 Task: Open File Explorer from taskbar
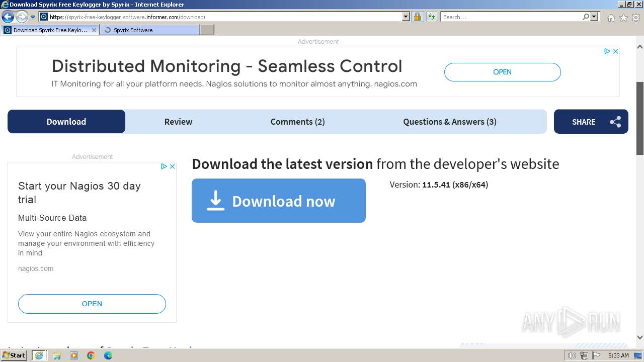57,355
